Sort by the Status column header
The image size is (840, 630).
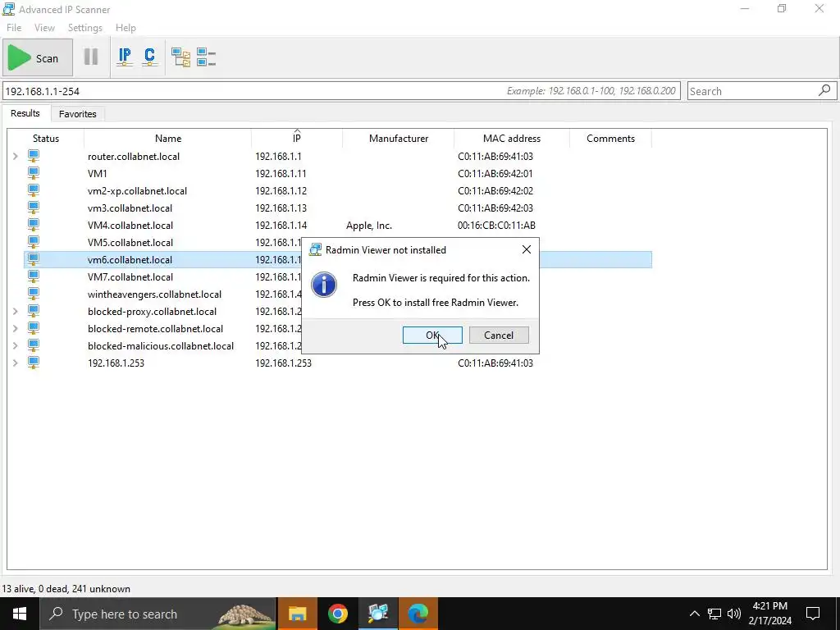click(46, 138)
